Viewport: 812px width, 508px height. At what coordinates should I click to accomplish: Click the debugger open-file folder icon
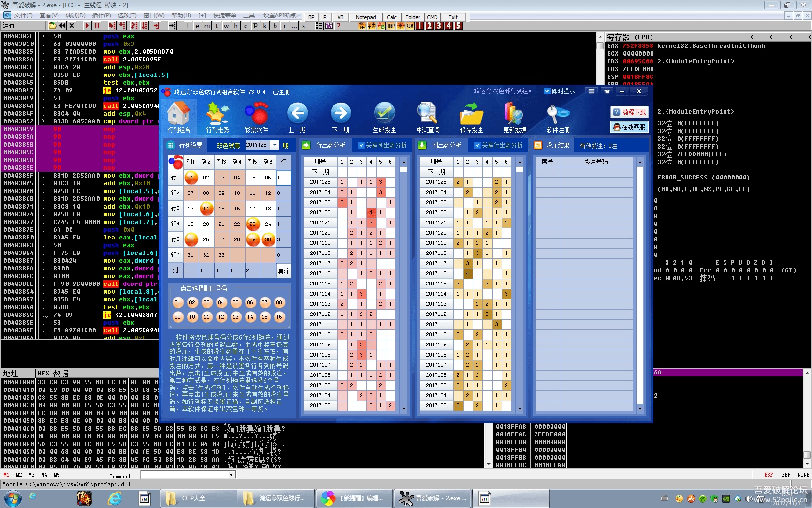(52, 26)
